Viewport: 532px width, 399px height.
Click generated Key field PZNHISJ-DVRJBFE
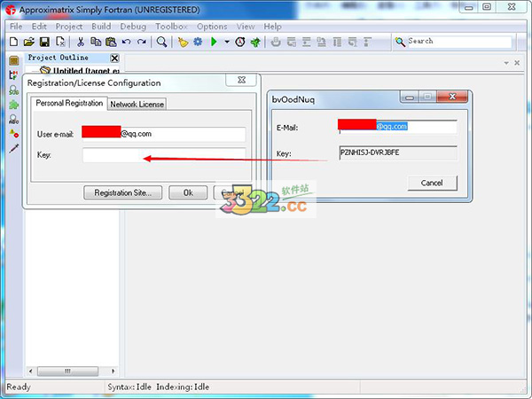pyautogui.click(x=398, y=153)
